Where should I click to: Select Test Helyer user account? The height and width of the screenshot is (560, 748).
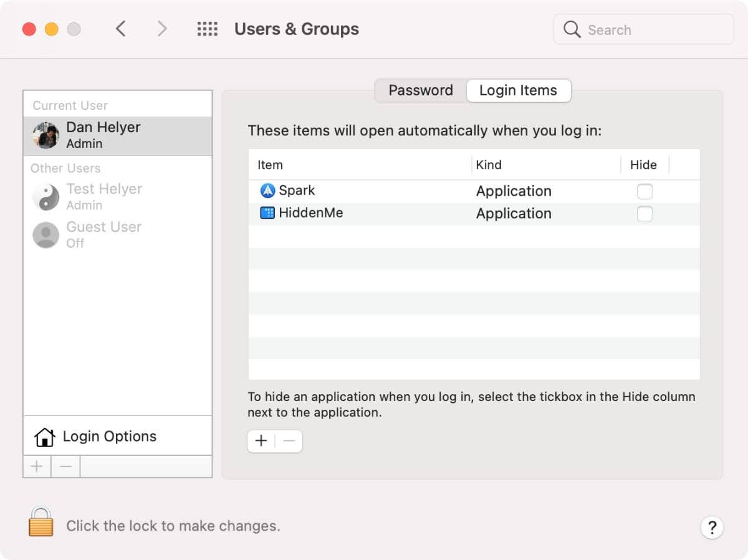pyautogui.click(x=104, y=196)
